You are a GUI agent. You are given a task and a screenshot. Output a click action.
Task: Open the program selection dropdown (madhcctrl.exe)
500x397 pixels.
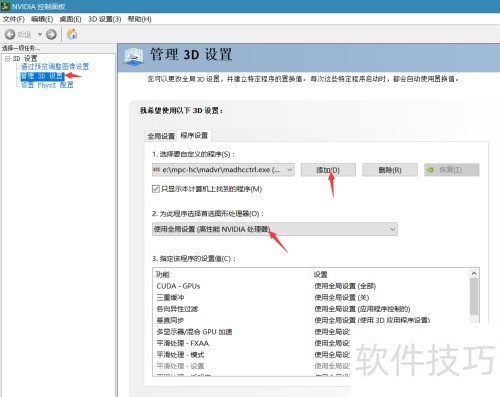[x=223, y=170]
